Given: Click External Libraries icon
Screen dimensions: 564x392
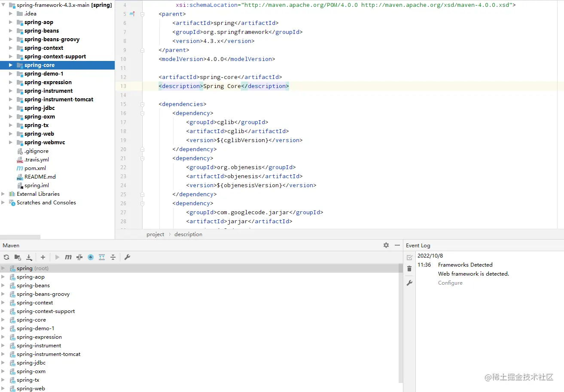Looking at the screenshot, I should [12, 194].
